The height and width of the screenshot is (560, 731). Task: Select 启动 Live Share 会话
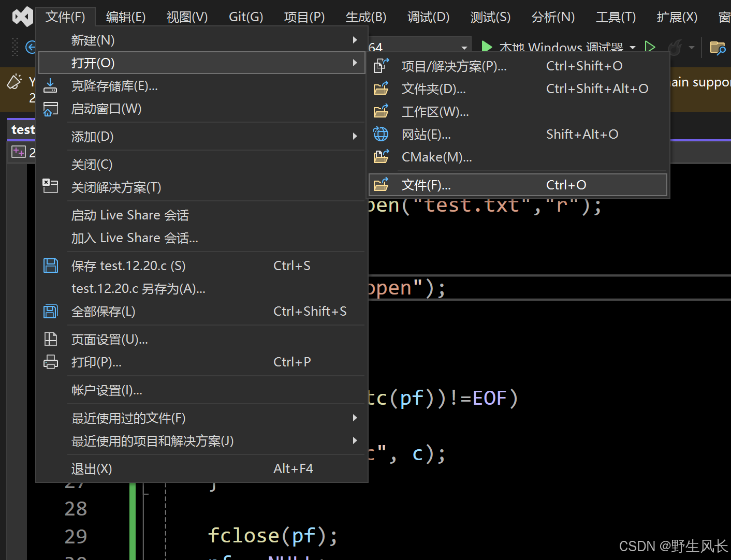[x=202, y=215]
